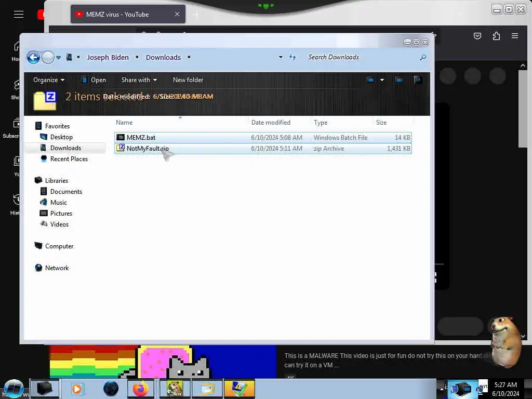This screenshot has width=532, height=399.
Task: Switch to MEMZ virus - YouTube tab
Action: click(128, 14)
